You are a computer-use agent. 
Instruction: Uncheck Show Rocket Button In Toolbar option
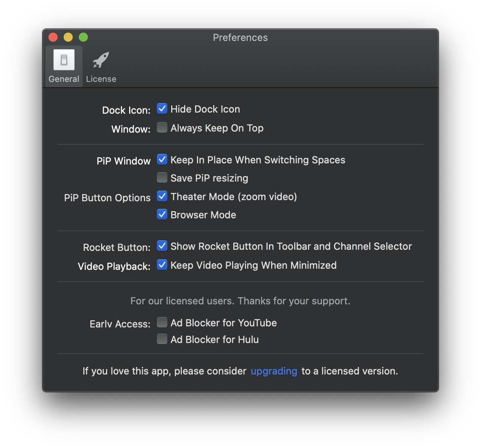click(162, 246)
